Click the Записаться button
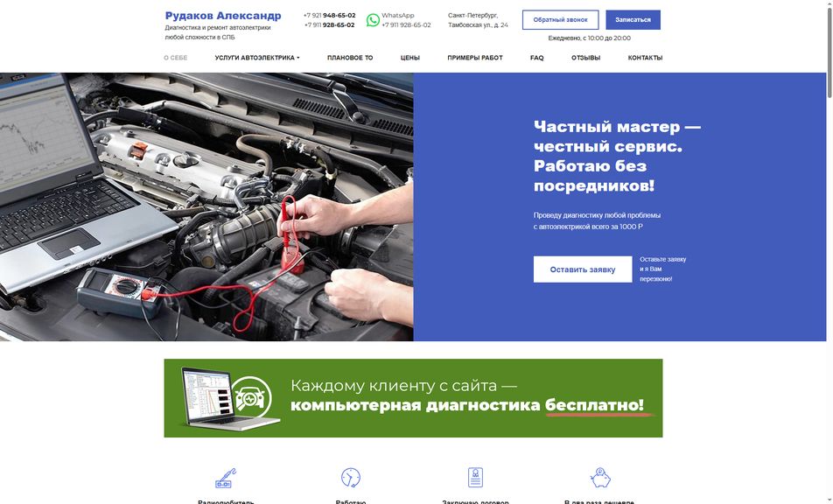 pyautogui.click(x=633, y=19)
